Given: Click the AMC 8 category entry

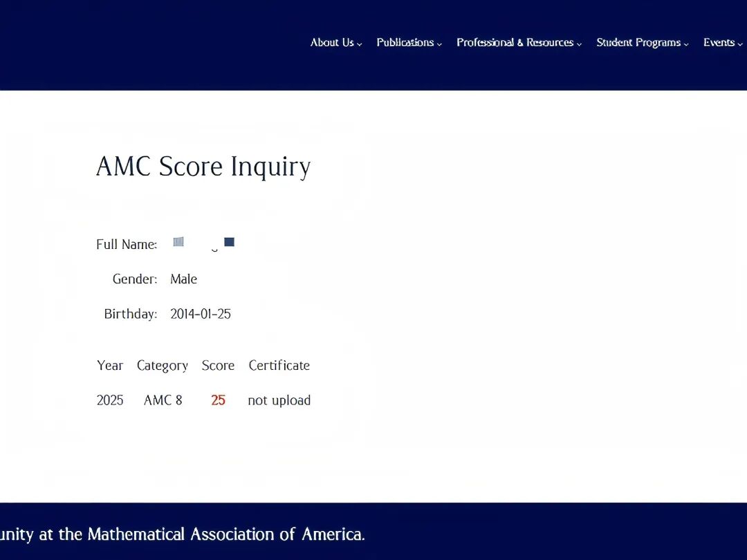Looking at the screenshot, I should (163, 400).
